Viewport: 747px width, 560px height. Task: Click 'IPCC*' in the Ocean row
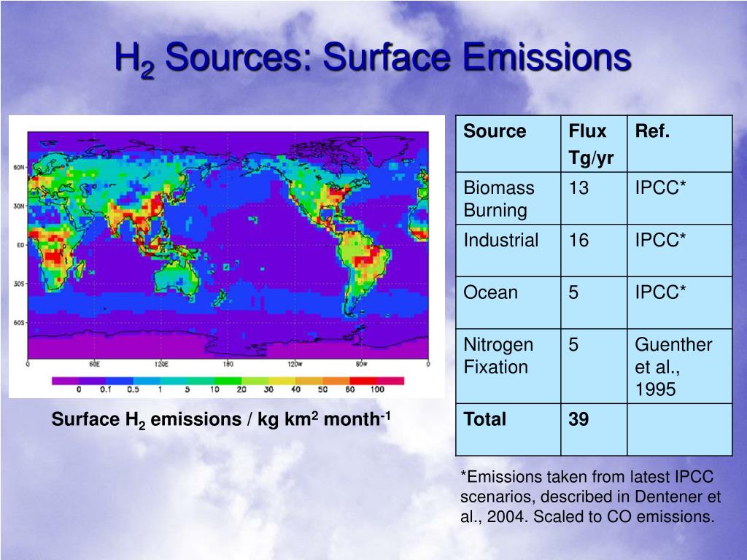point(660,292)
